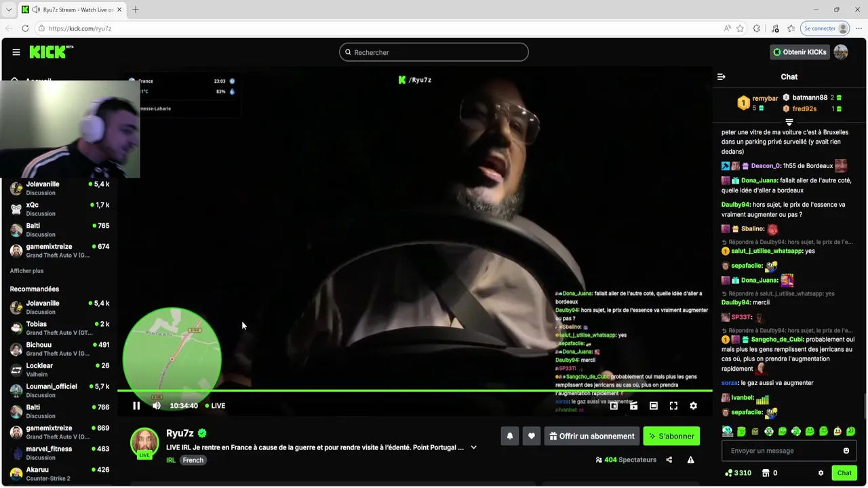Toggle the notification bell for Ryu7z
Image resolution: width=868 pixels, height=488 pixels.
point(510,436)
